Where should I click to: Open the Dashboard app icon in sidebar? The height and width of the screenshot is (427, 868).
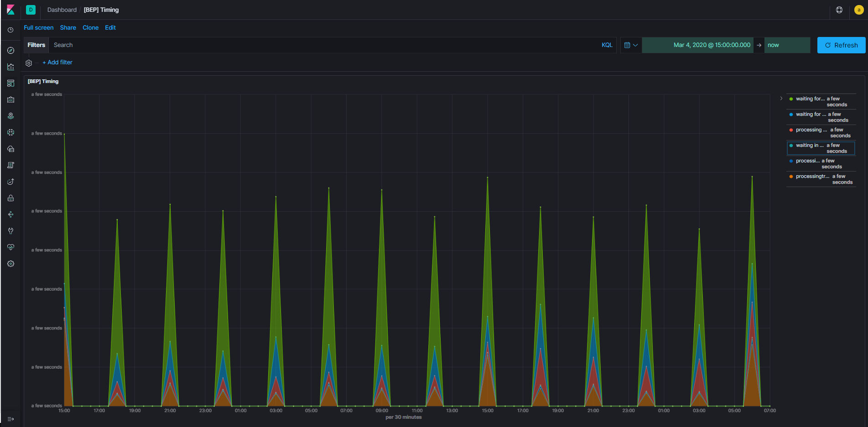(x=10, y=83)
